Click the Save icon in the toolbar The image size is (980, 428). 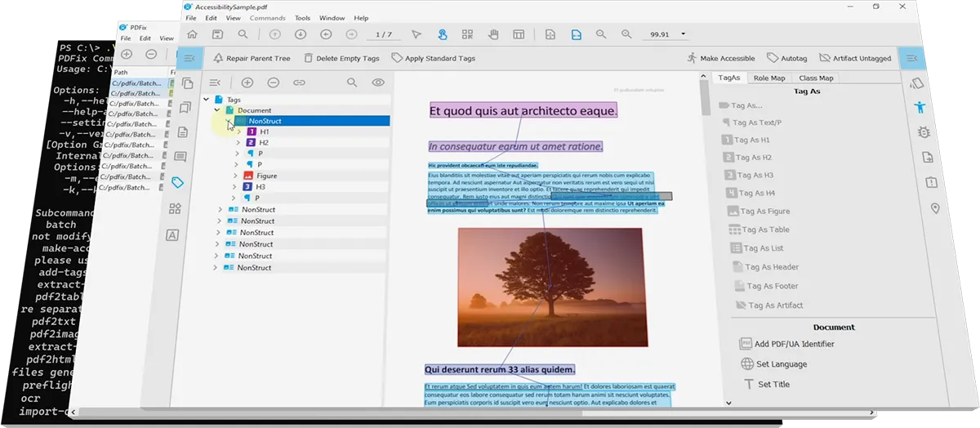(x=218, y=34)
